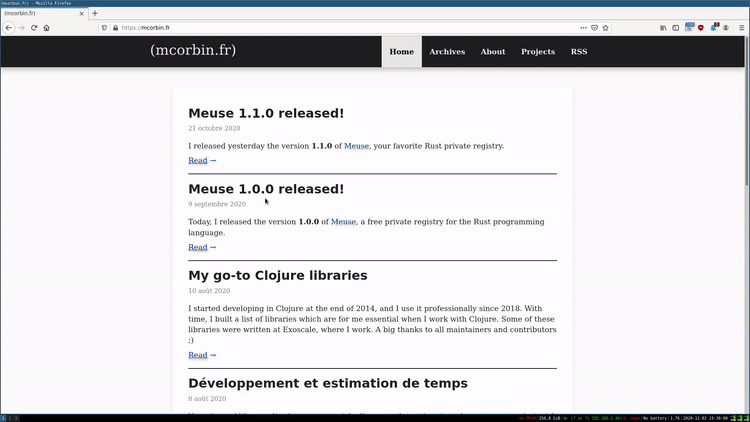Open Firefox account avatar icon

[726, 28]
